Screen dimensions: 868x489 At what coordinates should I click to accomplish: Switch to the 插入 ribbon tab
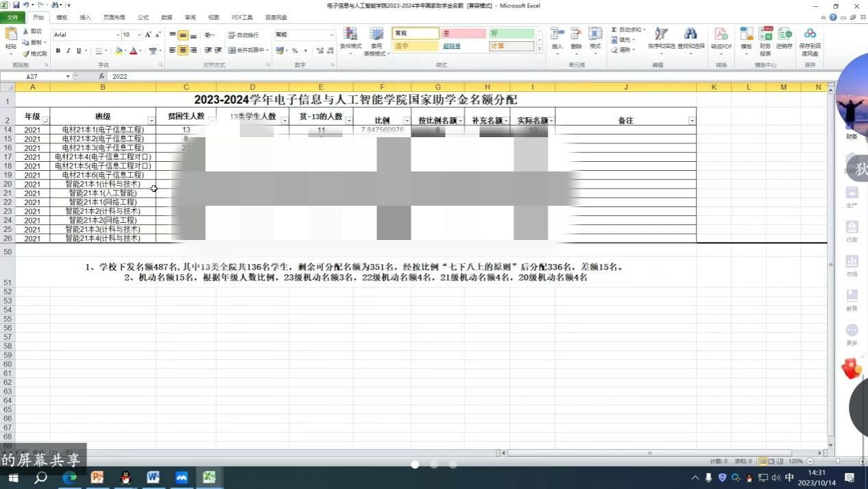(85, 17)
